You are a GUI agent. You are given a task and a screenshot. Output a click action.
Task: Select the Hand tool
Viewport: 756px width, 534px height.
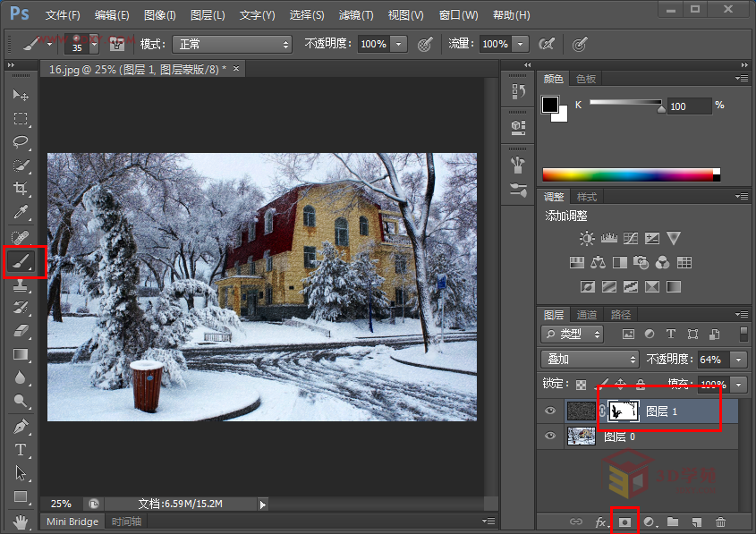(21, 522)
